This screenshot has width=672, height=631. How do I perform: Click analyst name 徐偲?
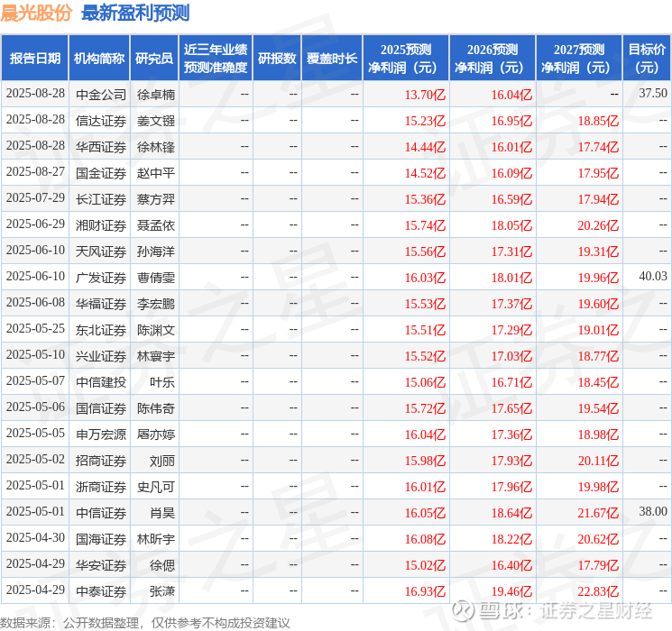pos(162,565)
